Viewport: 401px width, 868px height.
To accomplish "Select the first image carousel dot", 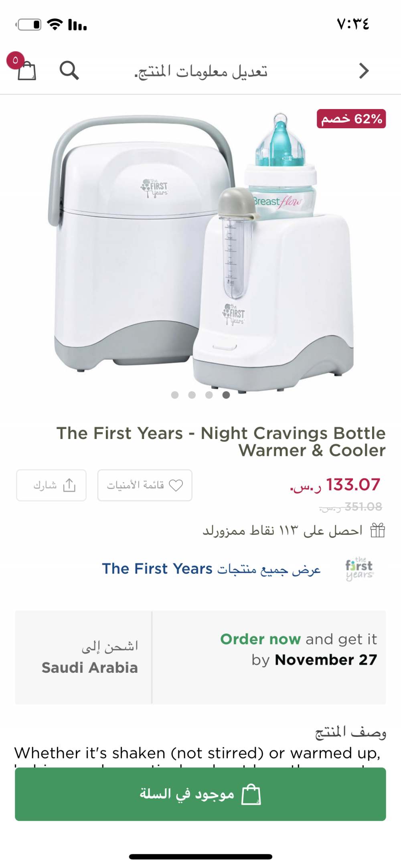I will 175,395.
